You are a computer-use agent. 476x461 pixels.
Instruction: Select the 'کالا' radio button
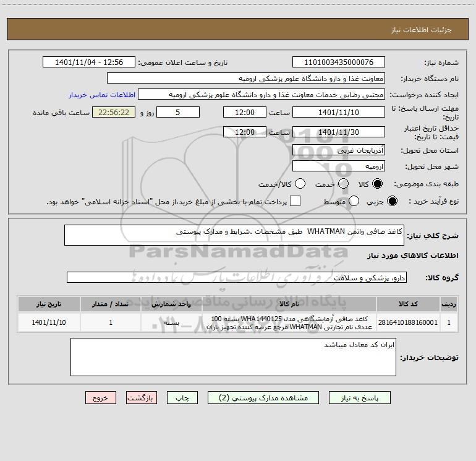pos(376,184)
